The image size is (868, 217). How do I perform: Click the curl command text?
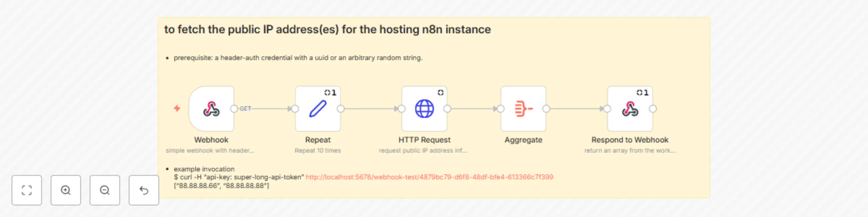tap(239, 177)
